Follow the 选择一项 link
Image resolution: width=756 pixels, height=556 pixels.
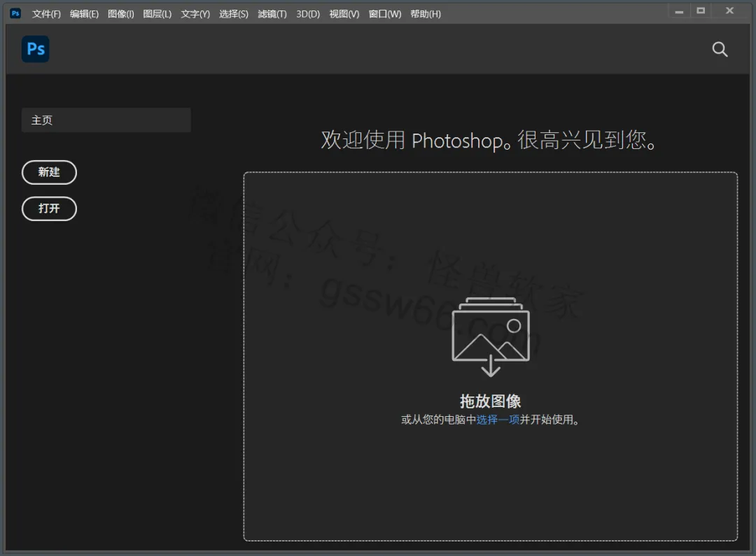(498, 420)
